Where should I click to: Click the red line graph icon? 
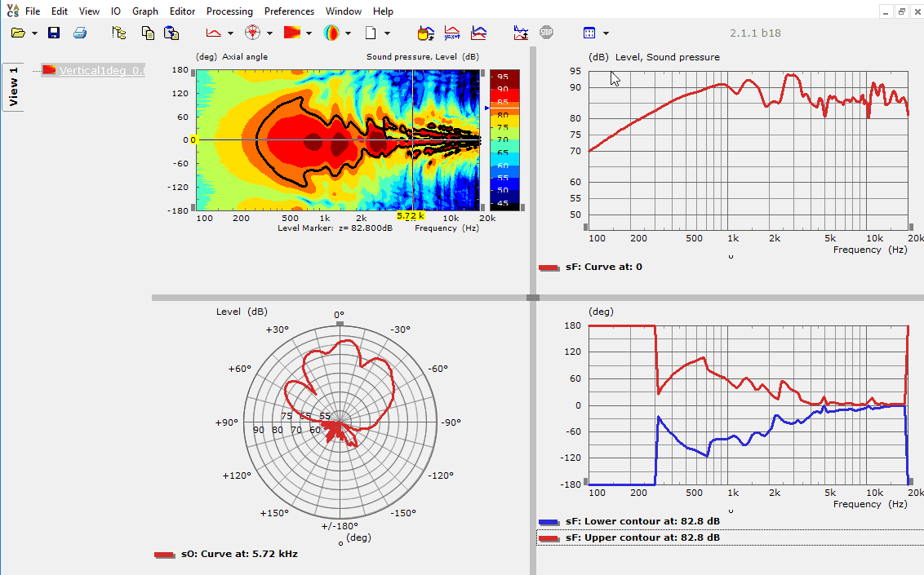213,33
